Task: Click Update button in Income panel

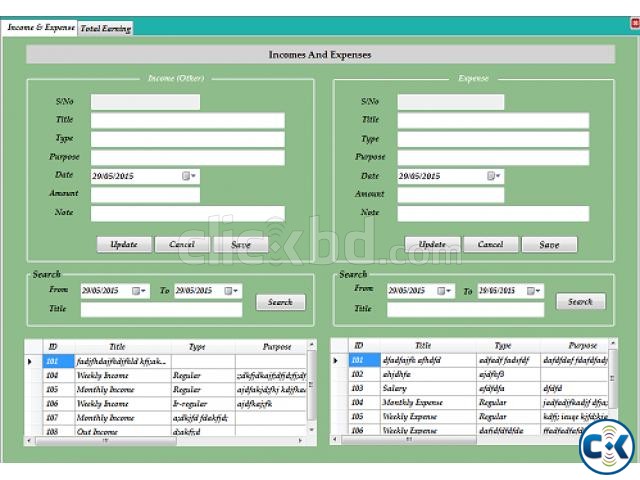Action: (124, 244)
